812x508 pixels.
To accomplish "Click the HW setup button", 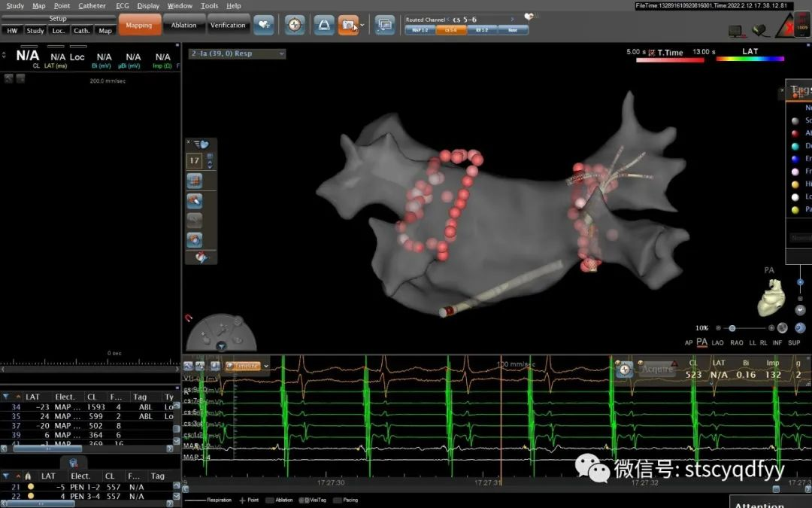I will tap(12, 31).
